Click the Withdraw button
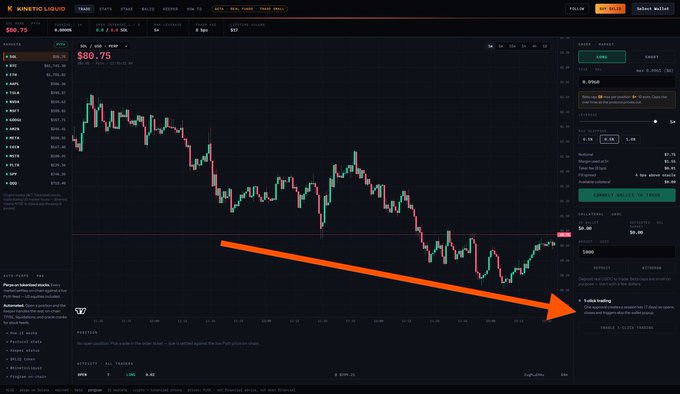Image resolution: width=680 pixels, height=394 pixels. pyautogui.click(x=651, y=268)
